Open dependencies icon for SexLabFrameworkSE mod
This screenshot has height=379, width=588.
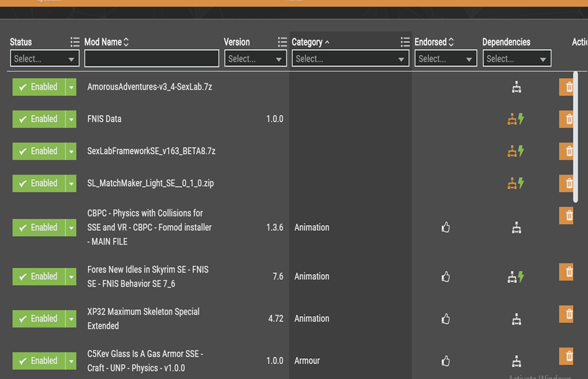coord(515,151)
